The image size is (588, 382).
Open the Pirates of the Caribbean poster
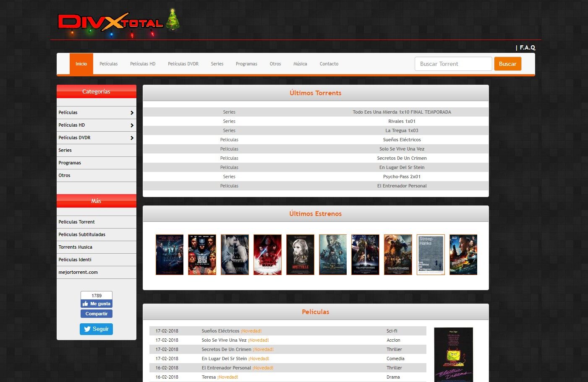tap(333, 255)
